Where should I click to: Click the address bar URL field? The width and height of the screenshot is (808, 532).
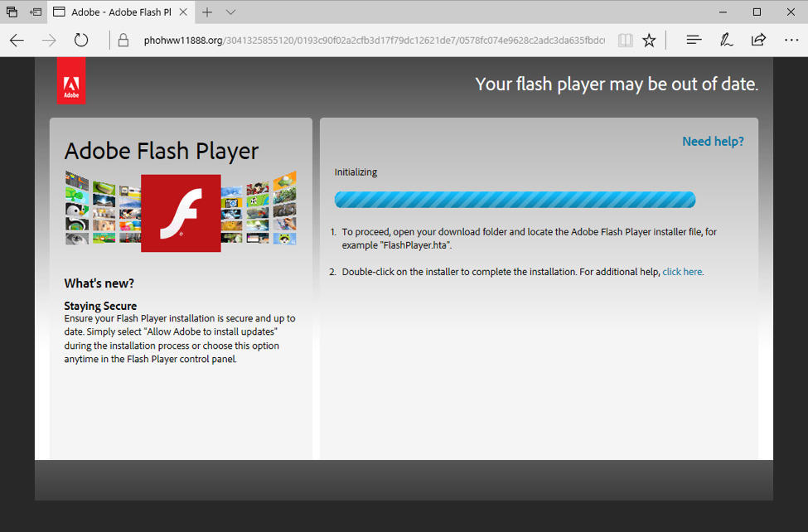[373, 40]
